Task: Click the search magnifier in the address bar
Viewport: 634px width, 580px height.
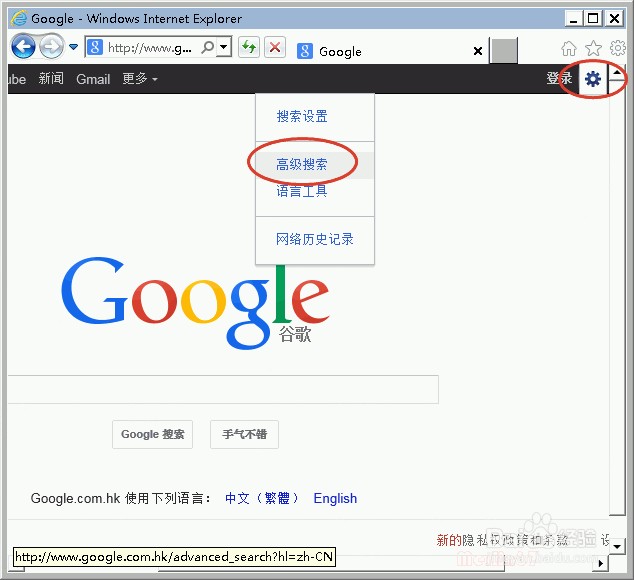Action: coord(207,48)
